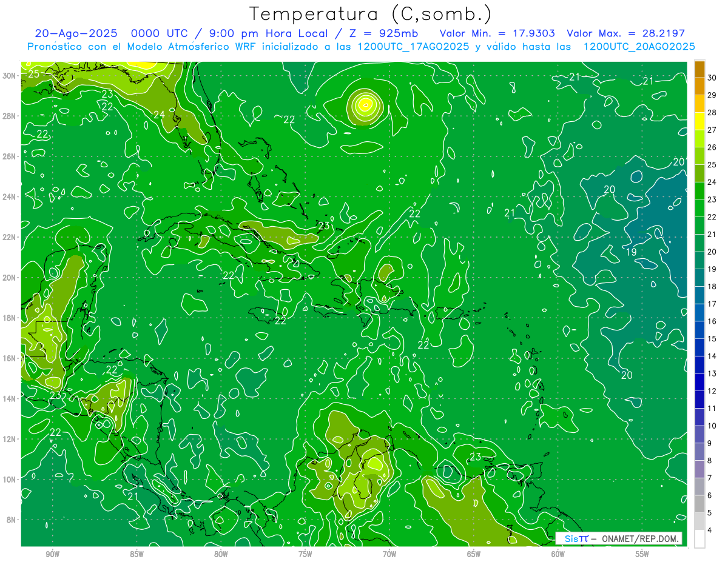Click the color scale label "17"
Screen dimensions: 728x562
[x=712, y=304]
